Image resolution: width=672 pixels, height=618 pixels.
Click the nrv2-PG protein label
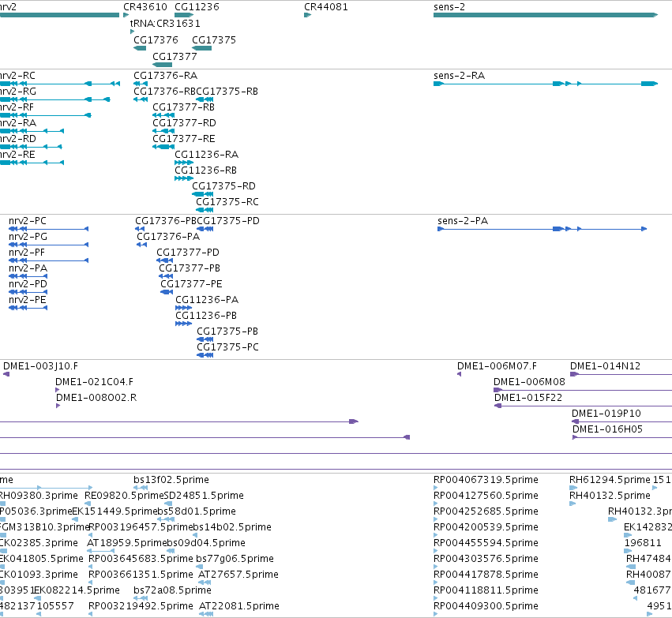28,237
